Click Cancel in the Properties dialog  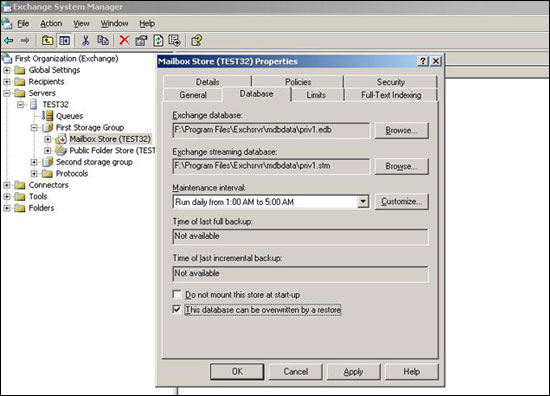295,371
